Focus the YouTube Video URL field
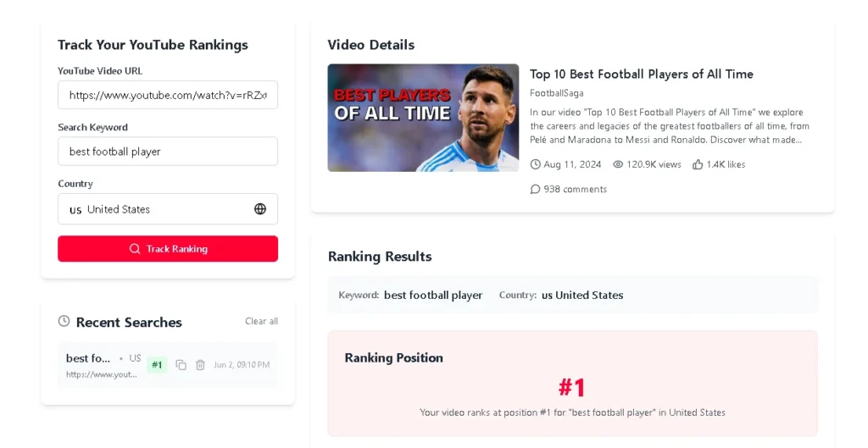The width and height of the screenshot is (868, 448). (168, 95)
